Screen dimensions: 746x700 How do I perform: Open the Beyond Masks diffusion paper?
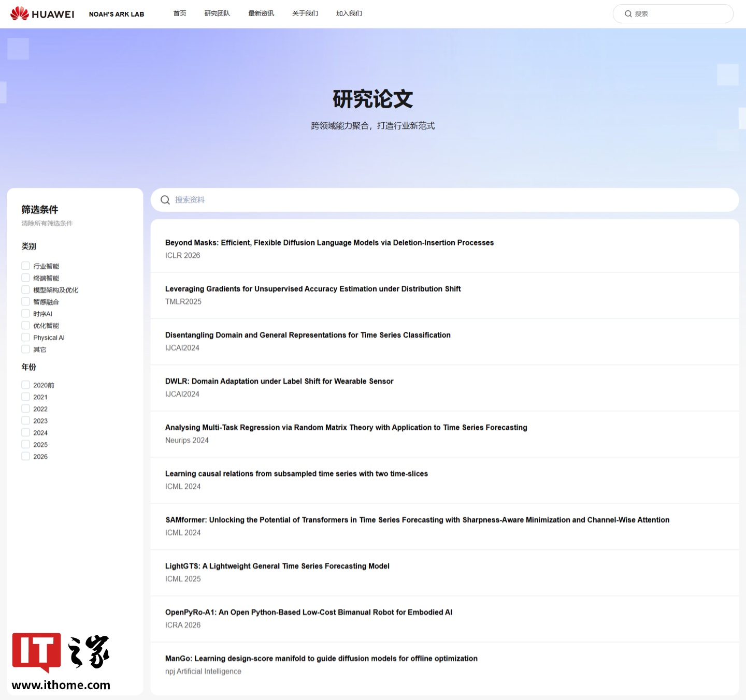[x=329, y=242]
